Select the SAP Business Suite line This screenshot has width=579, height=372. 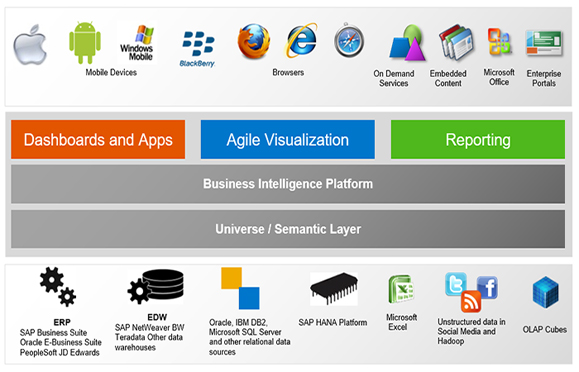click(54, 332)
